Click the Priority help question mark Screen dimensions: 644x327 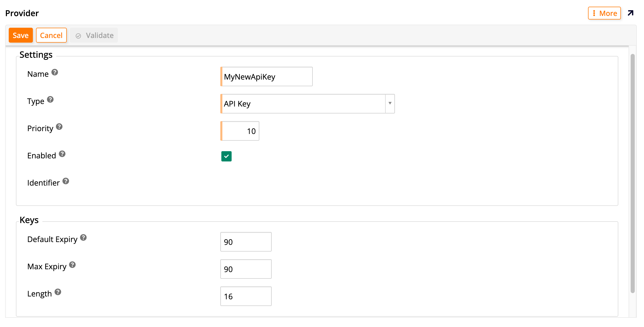pos(59,127)
